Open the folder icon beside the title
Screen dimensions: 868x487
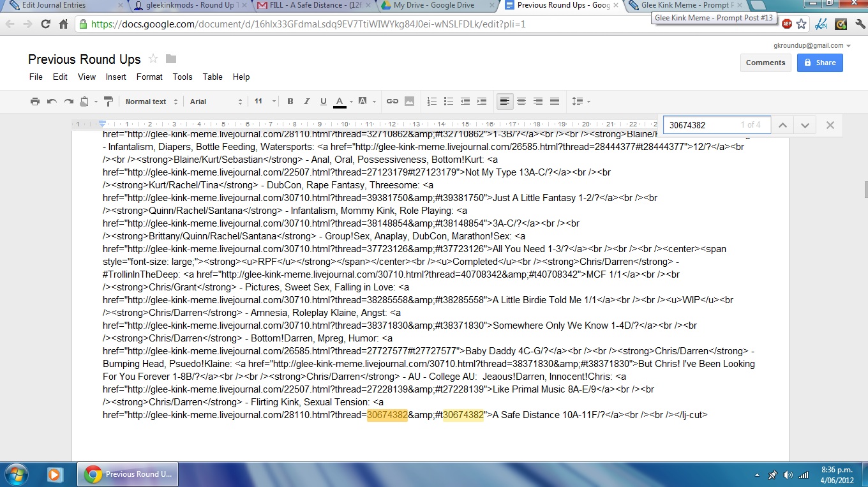pos(171,59)
